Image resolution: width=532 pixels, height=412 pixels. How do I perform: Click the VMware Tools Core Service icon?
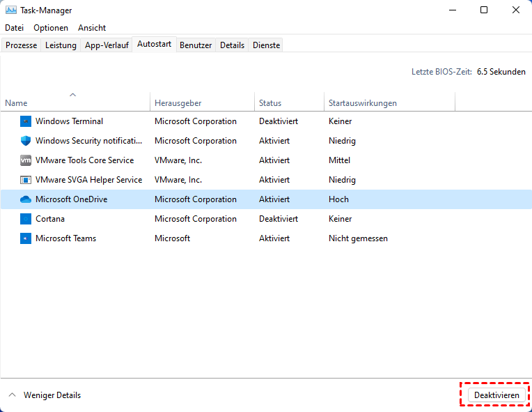(x=26, y=160)
